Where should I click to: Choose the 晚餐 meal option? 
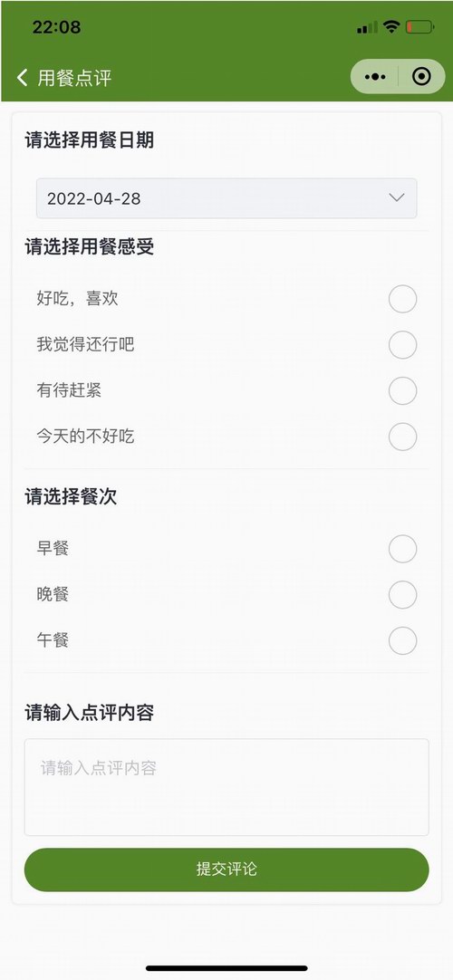pos(402,594)
